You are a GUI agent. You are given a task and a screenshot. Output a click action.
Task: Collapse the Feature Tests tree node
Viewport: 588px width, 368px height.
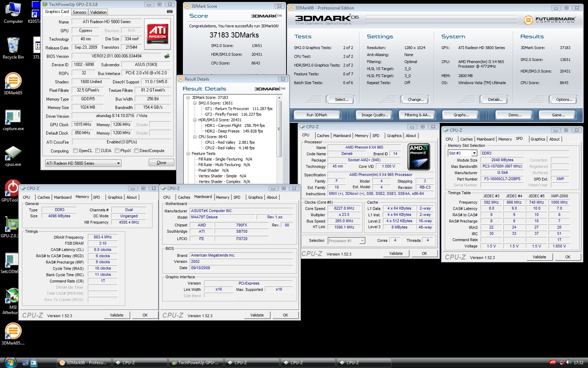[188, 154]
